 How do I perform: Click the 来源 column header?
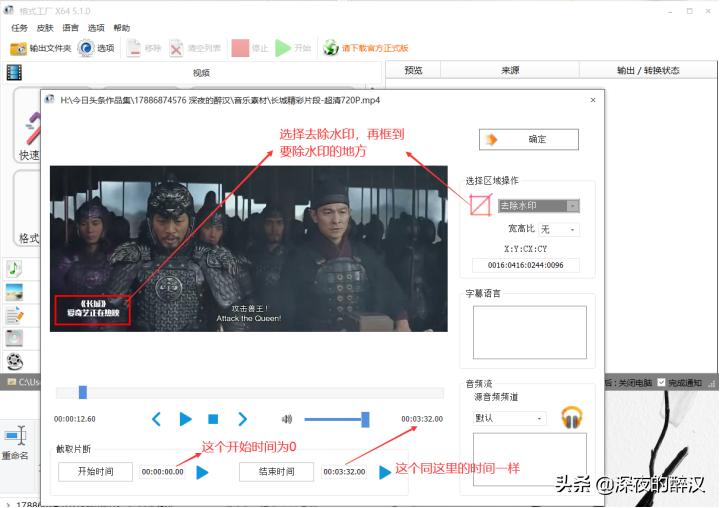click(510, 70)
